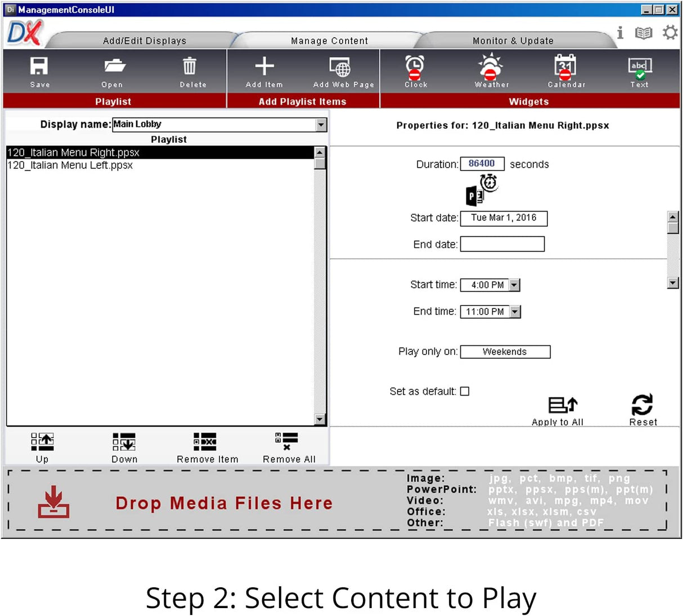The width and height of the screenshot is (683, 616).
Task: Delete the current playlist
Action: (190, 70)
